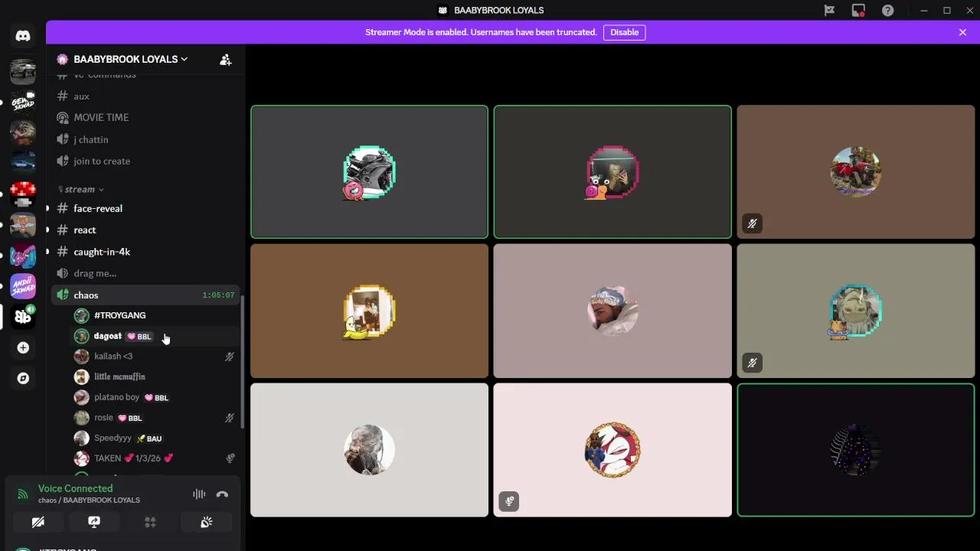Share your screen from voice panel
Viewport: 980px width, 551px height.
coord(94,522)
